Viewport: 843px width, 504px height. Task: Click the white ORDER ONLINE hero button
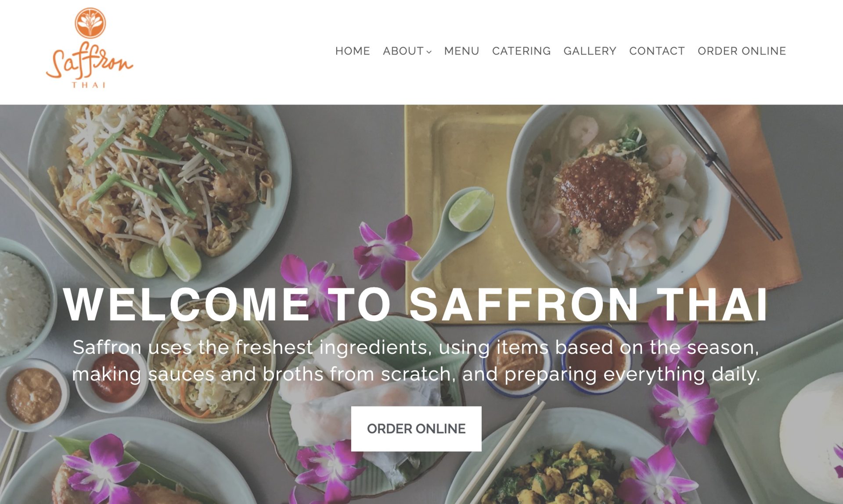(x=416, y=428)
